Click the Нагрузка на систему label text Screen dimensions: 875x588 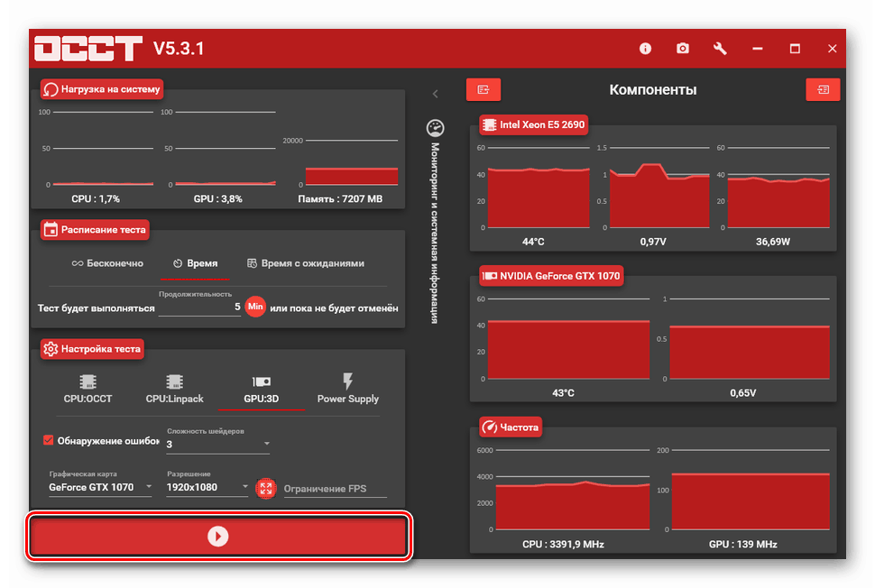pos(110,89)
